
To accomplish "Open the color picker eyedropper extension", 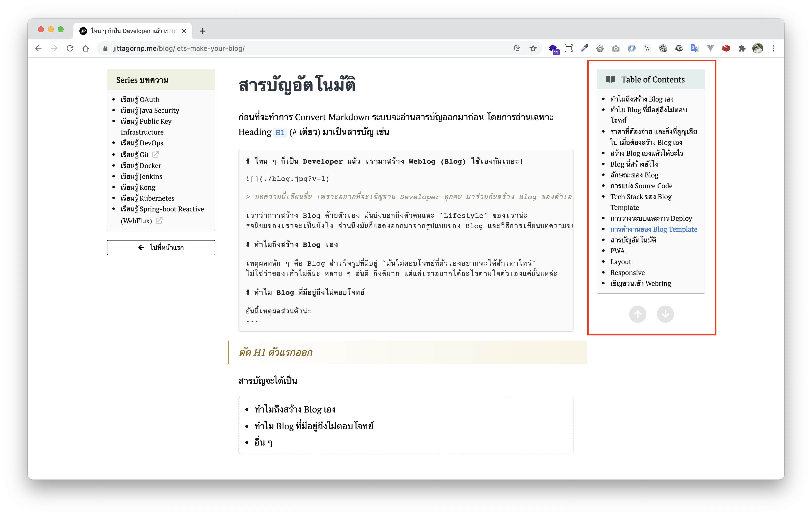I will coord(584,49).
